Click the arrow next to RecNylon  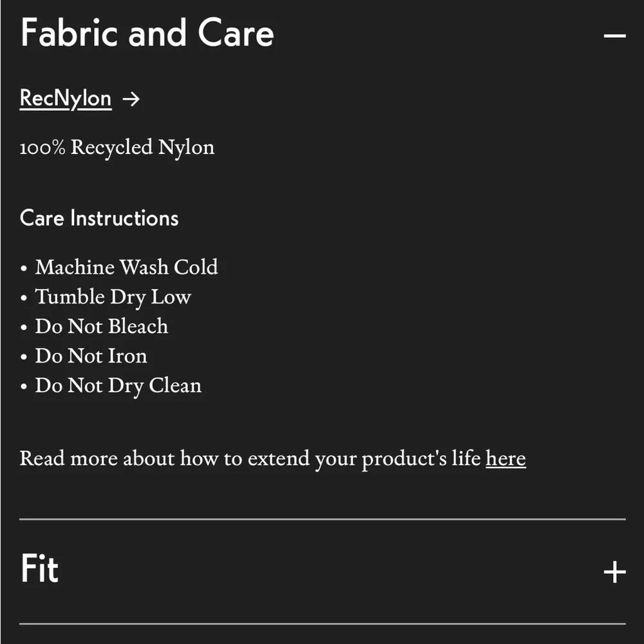(x=131, y=99)
